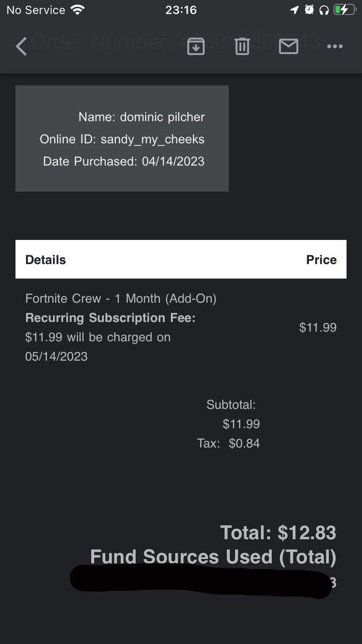Image resolution: width=362 pixels, height=644 pixels.
Task: Archive this email with the archive icon
Action: pos(196,47)
